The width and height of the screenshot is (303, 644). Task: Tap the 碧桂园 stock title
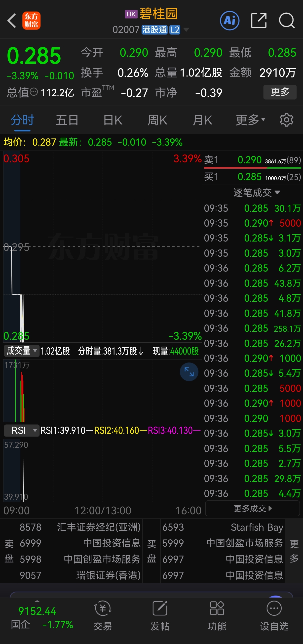(158, 14)
